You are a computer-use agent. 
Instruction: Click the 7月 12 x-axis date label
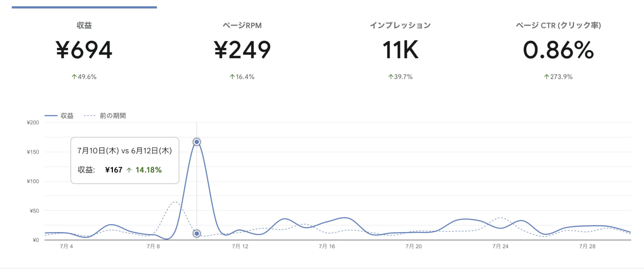(x=240, y=246)
